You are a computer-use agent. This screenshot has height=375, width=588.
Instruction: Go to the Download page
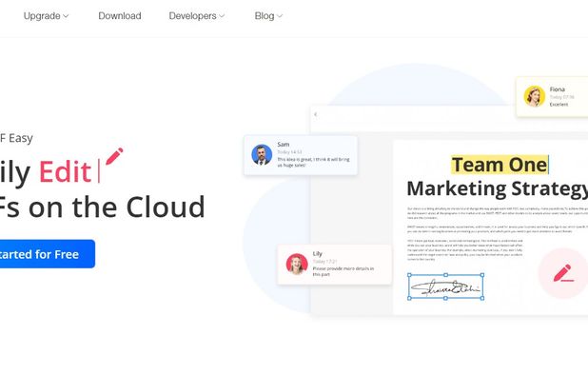pos(120,16)
